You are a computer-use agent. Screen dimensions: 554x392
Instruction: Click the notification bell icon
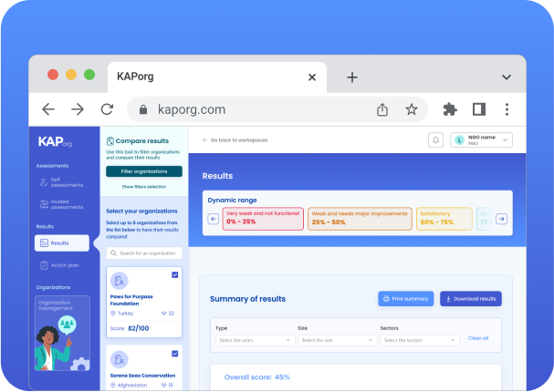(435, 140)
